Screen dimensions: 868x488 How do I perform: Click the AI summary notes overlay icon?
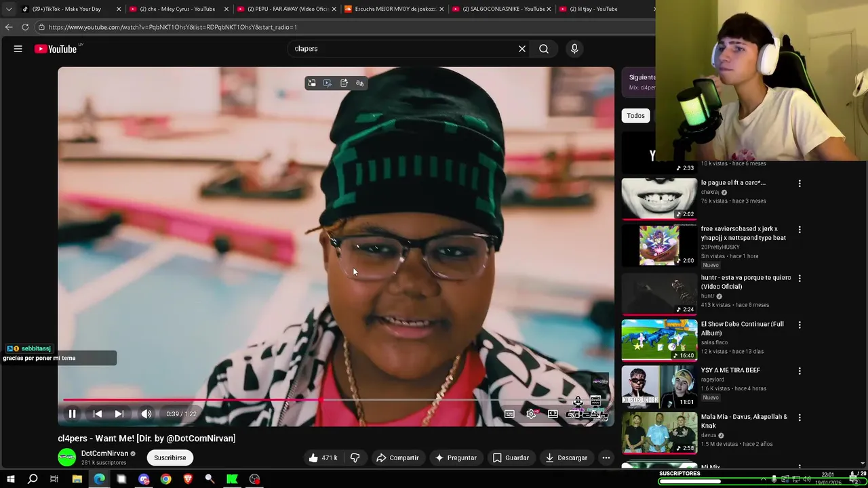point(344,83)
